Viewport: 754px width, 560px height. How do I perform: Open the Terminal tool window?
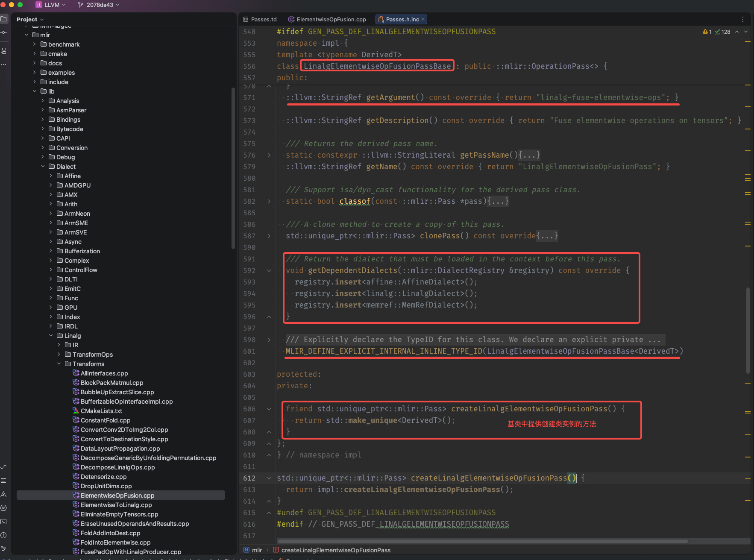4,522
